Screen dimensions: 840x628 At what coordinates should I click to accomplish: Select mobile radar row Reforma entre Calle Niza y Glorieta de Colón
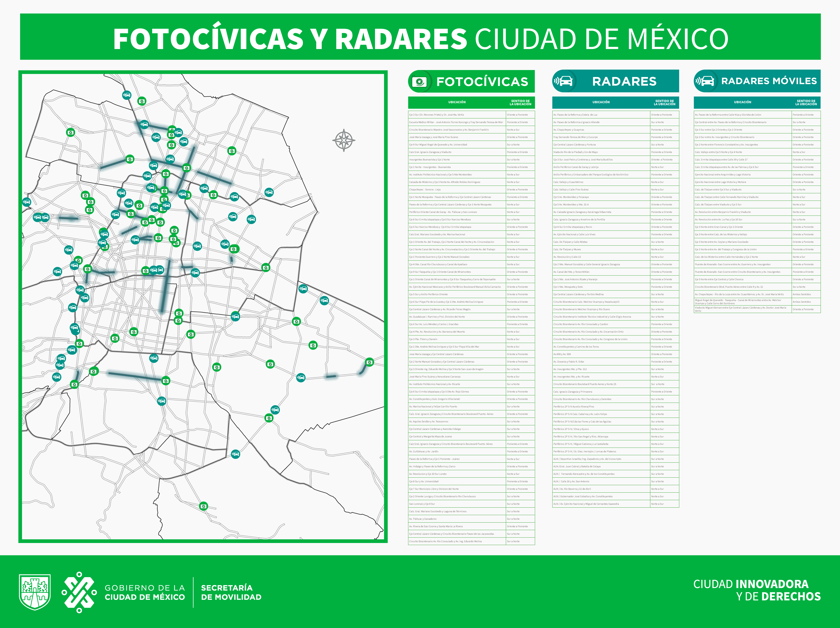(757, 115)
